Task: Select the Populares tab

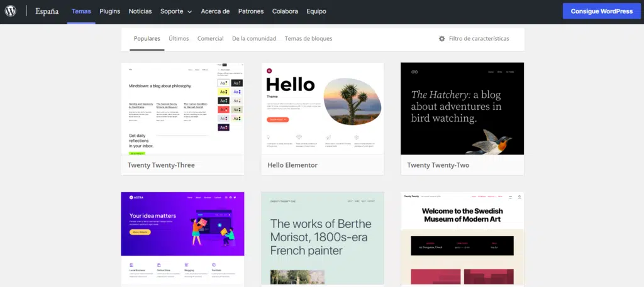Action: (147, 38)
